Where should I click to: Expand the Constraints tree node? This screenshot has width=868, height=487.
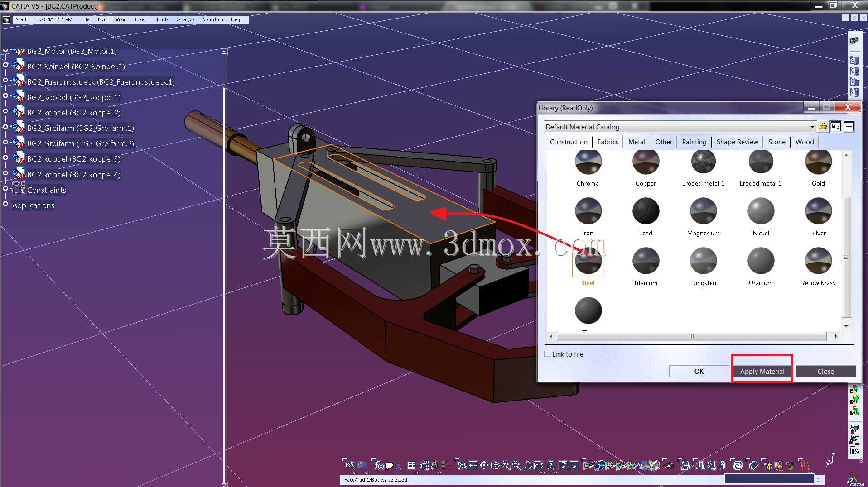pyautogui.click(x=5, y=188)
